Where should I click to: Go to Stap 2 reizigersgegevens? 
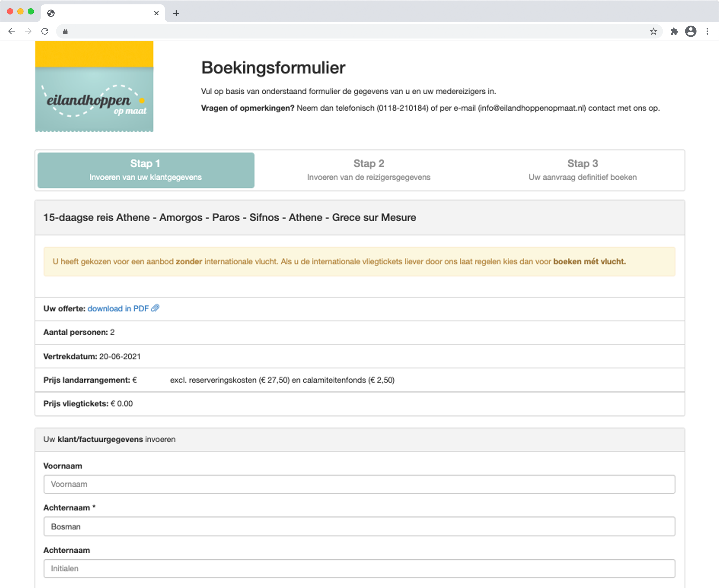(369, 170)
